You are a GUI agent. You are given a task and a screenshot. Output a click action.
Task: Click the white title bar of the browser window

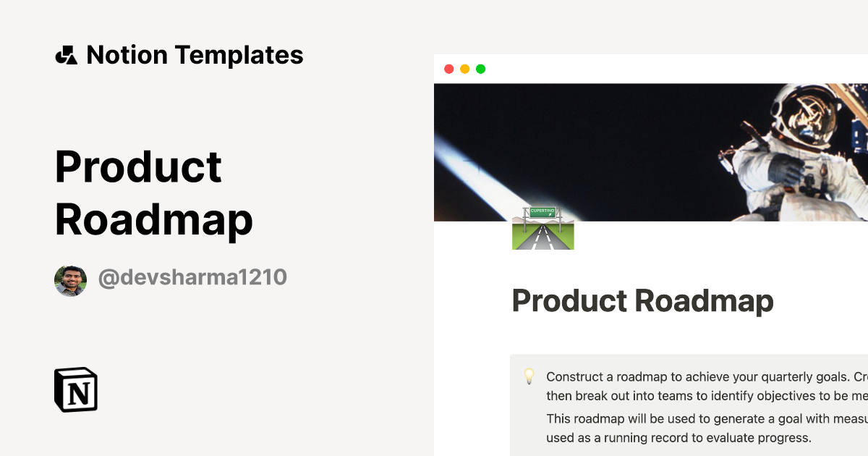pos(651,69)
